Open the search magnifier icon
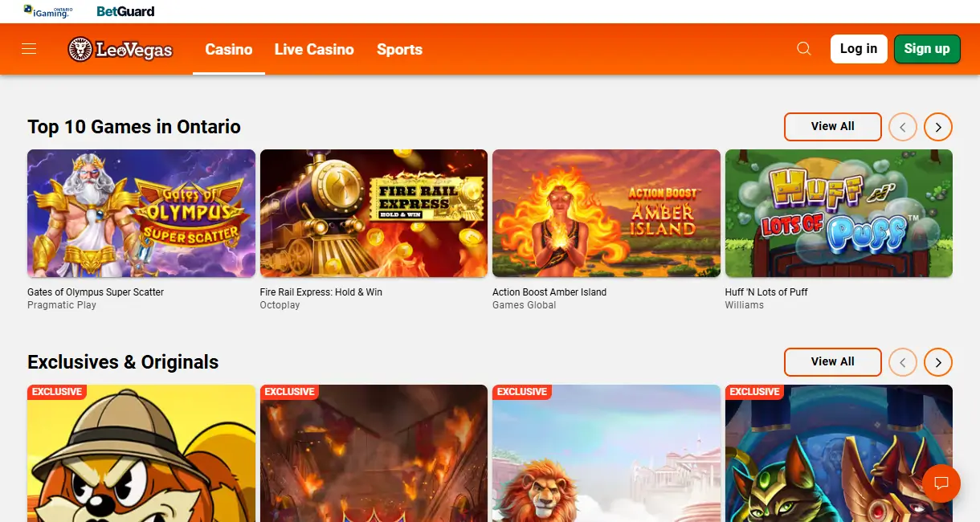The width and height of the screenshot is (980, 522). coord(804,49)
